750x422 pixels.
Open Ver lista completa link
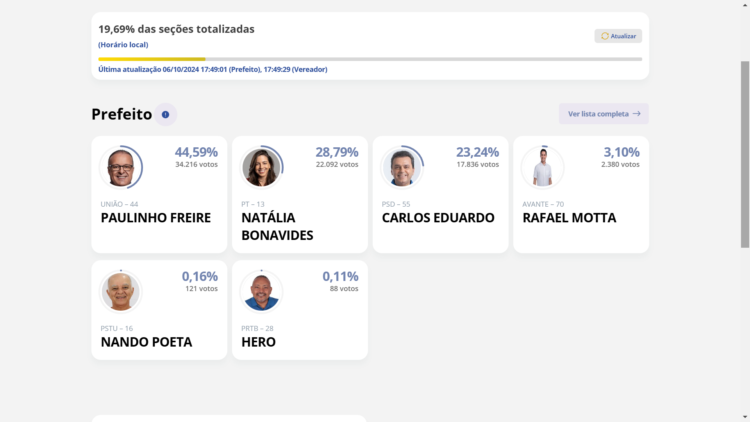[x=604, y=114]
